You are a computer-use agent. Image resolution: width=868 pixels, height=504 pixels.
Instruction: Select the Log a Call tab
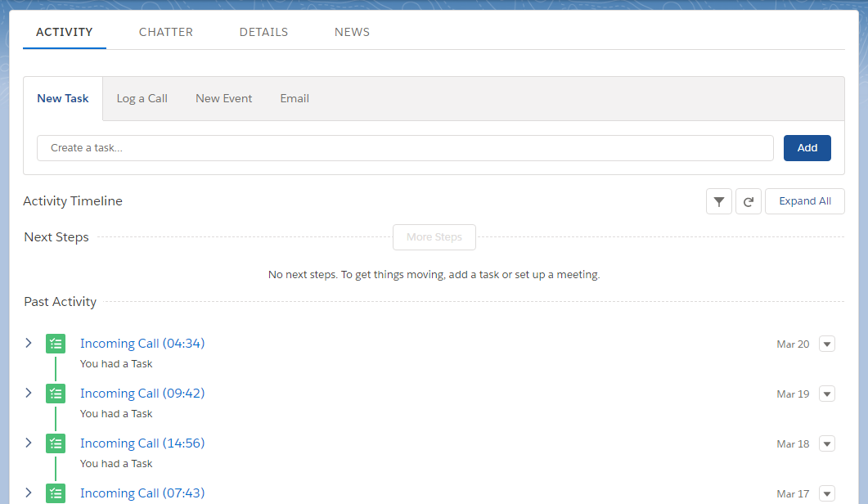pyautogui.click(x=142, y=98)
